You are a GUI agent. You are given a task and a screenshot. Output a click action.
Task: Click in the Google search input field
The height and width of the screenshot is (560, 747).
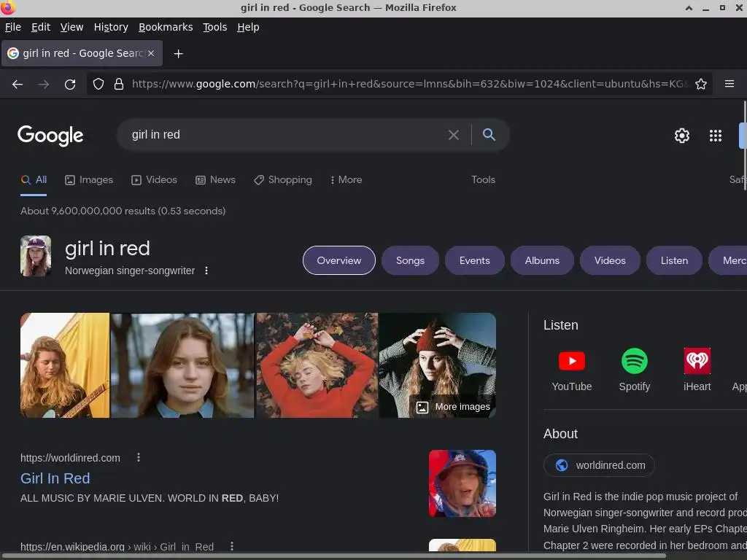point(286,135)
